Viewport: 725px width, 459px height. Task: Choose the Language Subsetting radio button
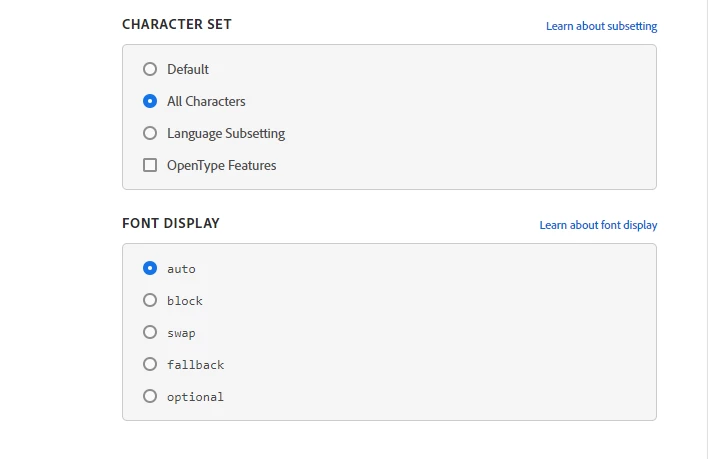(x=150, y=133)
